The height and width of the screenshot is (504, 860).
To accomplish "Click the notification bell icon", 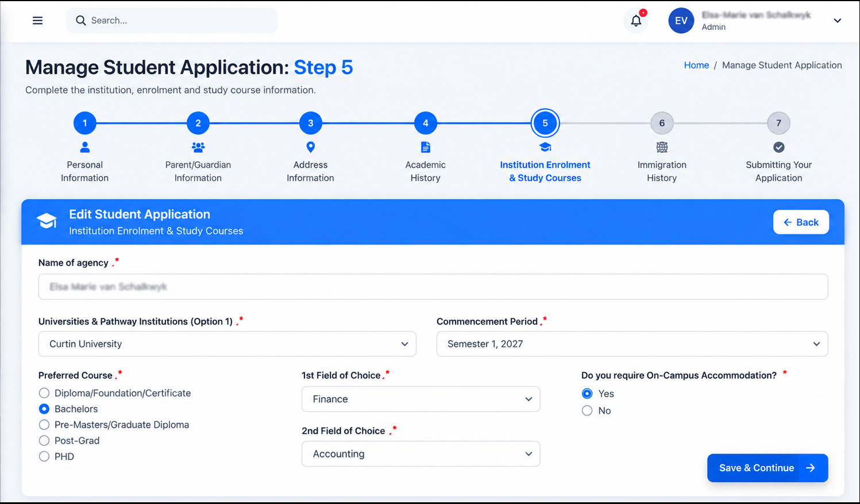I will (636, 21).
